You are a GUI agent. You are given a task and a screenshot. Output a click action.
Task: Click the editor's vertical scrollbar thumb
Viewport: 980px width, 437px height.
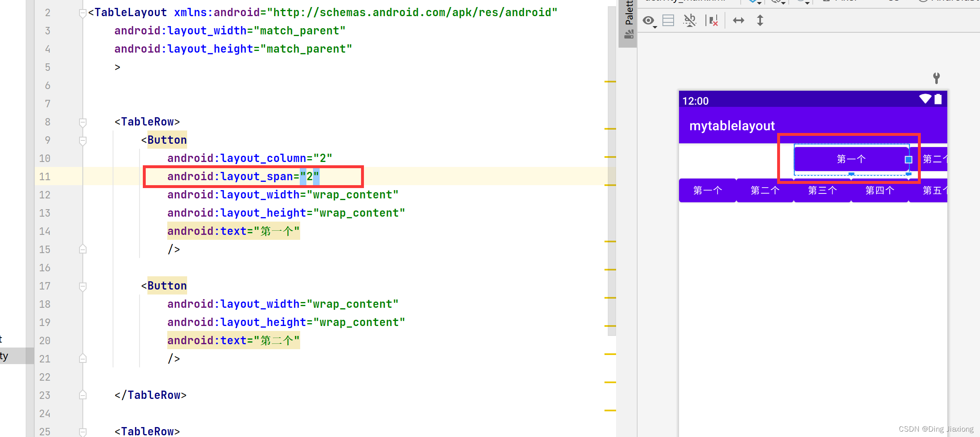coord(612,171)
